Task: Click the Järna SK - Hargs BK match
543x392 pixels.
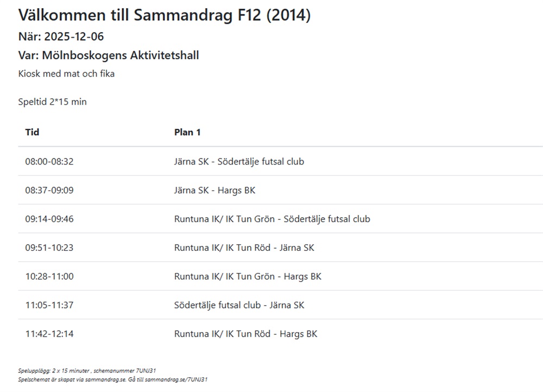Action: pos(214,190)
